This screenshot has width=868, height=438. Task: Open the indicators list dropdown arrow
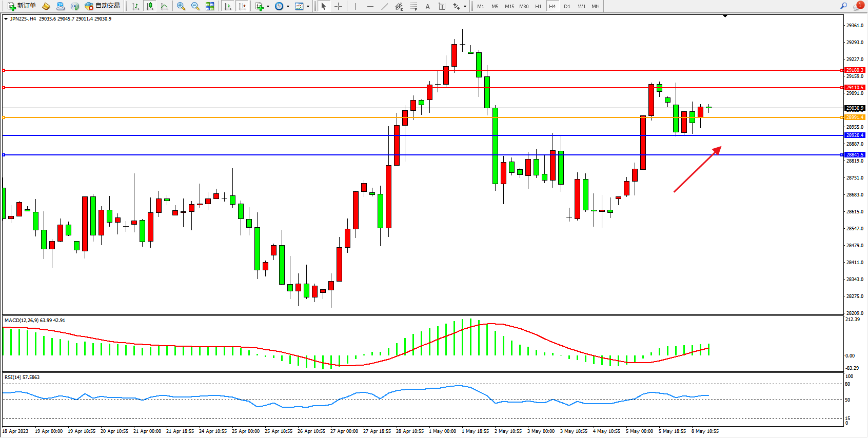tap(268, 7)
